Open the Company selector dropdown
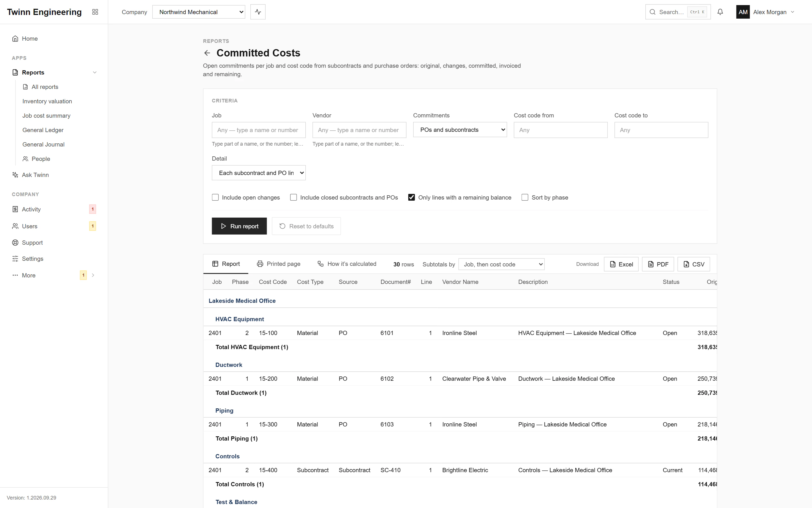Screen dimensions: 812x508 coord(199,12)
